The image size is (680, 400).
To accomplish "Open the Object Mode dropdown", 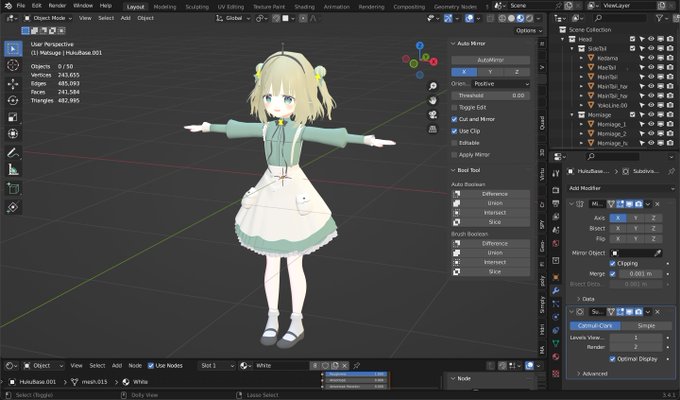I will (x=48, y=18).
